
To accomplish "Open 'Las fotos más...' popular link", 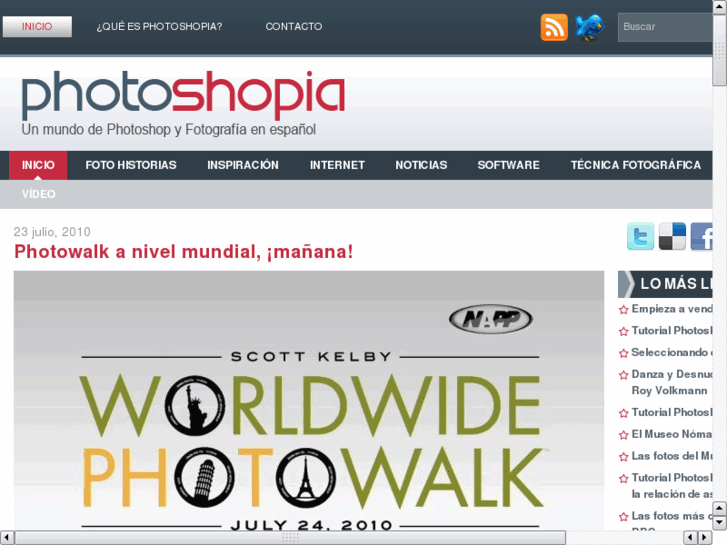I will (x=672, y=516).
